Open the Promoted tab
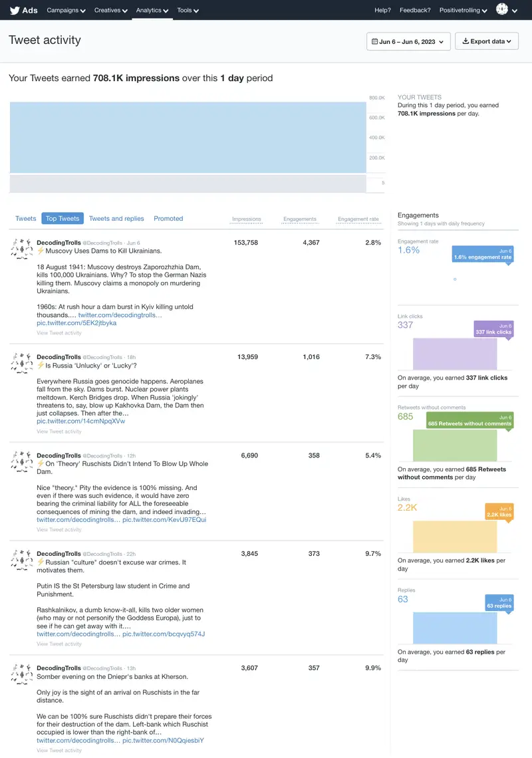The height and width of the screenshot is (758, 532). pos(168,219)
